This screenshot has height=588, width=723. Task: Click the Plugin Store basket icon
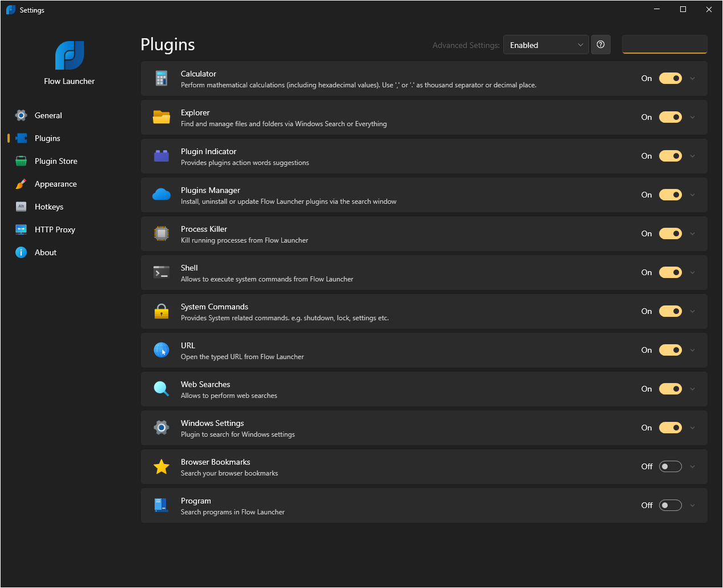pos(21,161)
